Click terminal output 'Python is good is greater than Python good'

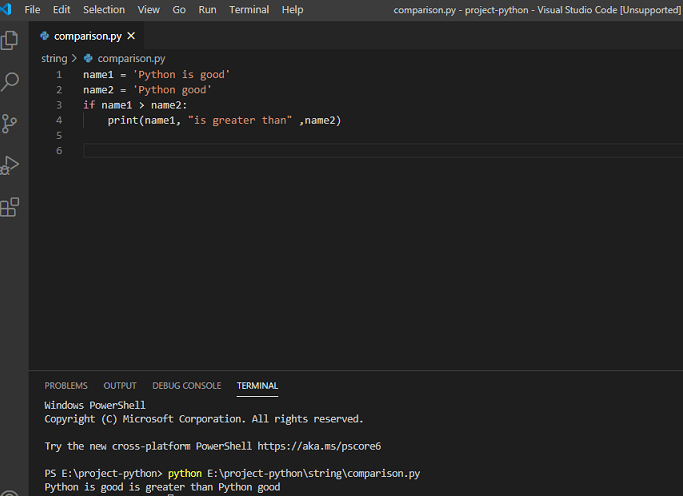[162, 487]
